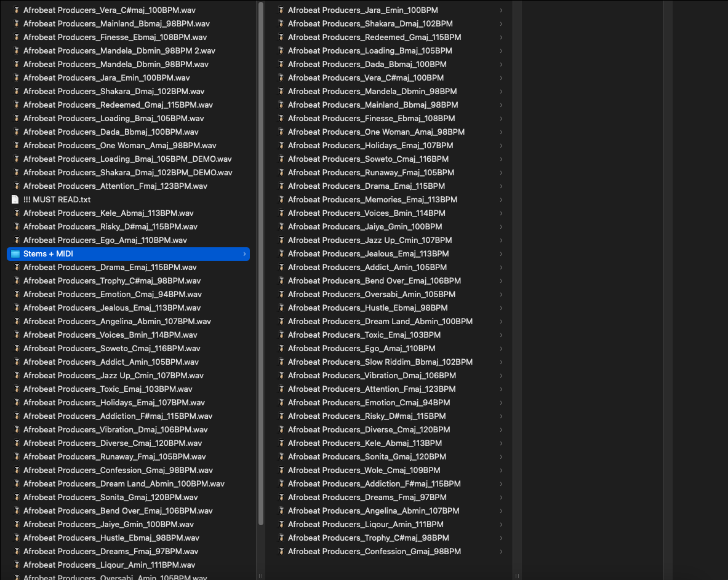Click the folder icon for Shakara_Dmaj_102BPM in Stems column
Image resolution: width=728 pixels, height=580 pixels.
(x=281, y=23)
